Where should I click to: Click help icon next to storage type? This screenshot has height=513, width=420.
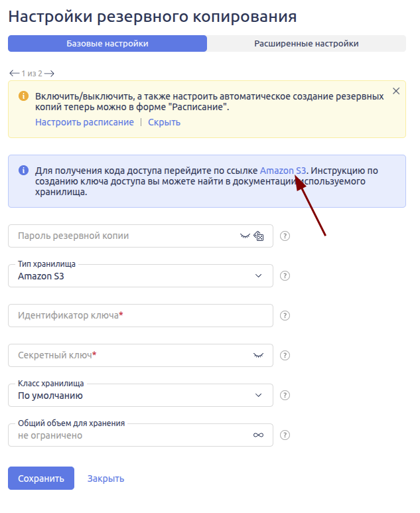[285, 276]
